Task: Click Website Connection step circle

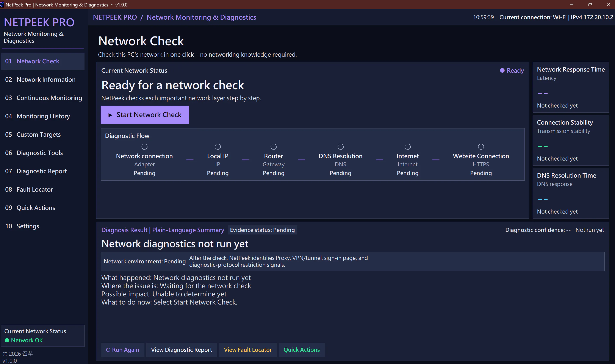Action: click(481, 147)
